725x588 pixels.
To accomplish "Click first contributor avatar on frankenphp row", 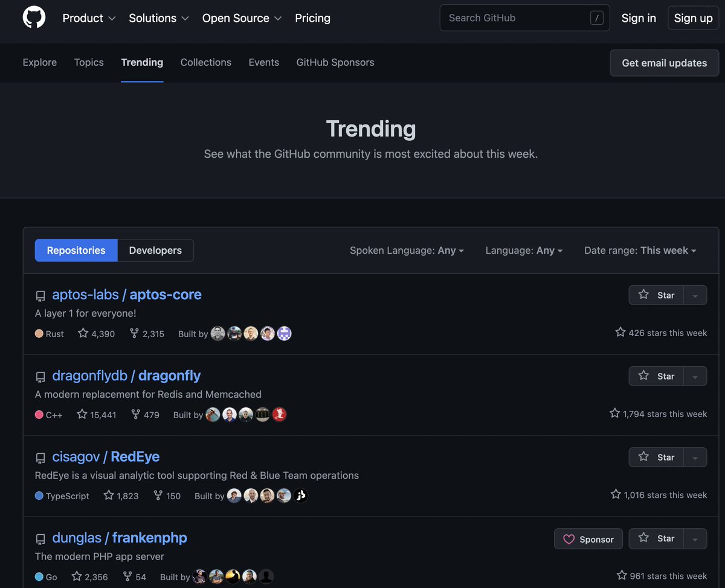I will click(x=200, y=577).
